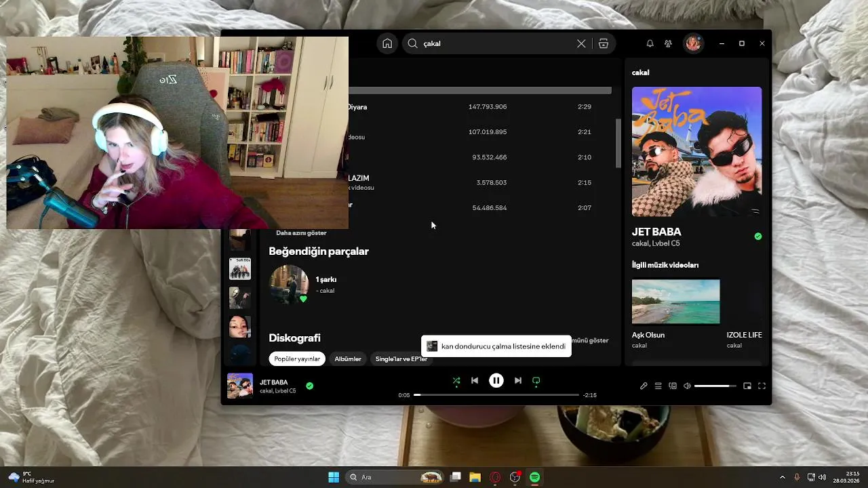Click the Diskografi heading
The width and height of the screenshot is (868, 488).
[294, 338]
